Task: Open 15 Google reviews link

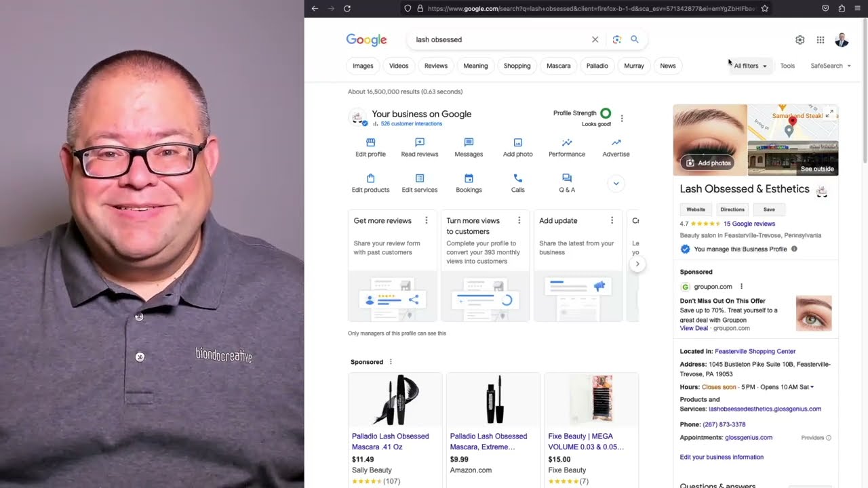Action: (749, 224)
